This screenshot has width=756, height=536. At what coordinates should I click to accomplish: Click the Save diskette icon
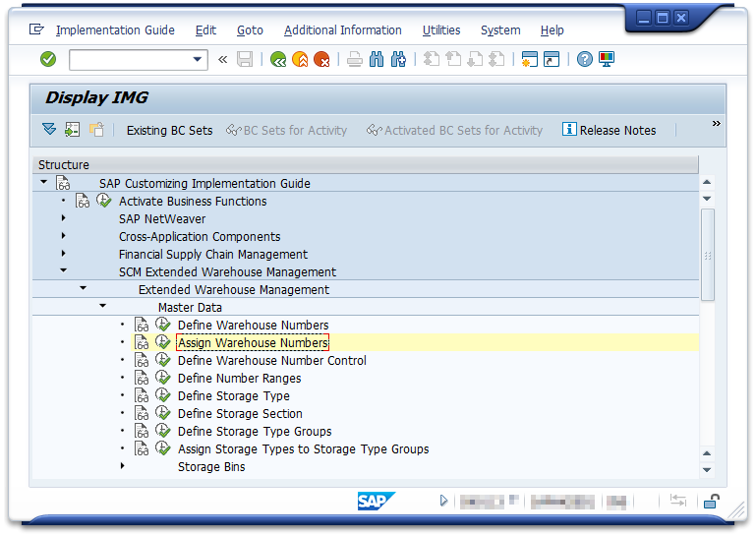[x=245, y=60]
